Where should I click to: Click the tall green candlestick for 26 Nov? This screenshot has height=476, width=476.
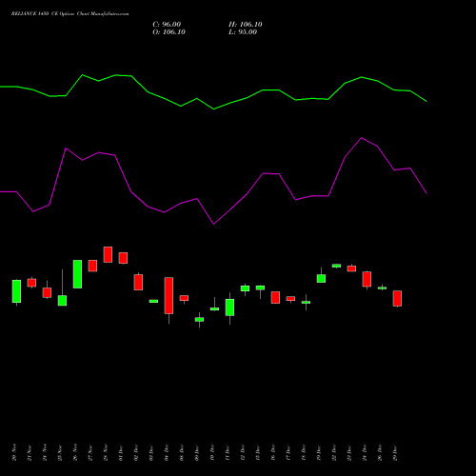[x=77, y=274]
